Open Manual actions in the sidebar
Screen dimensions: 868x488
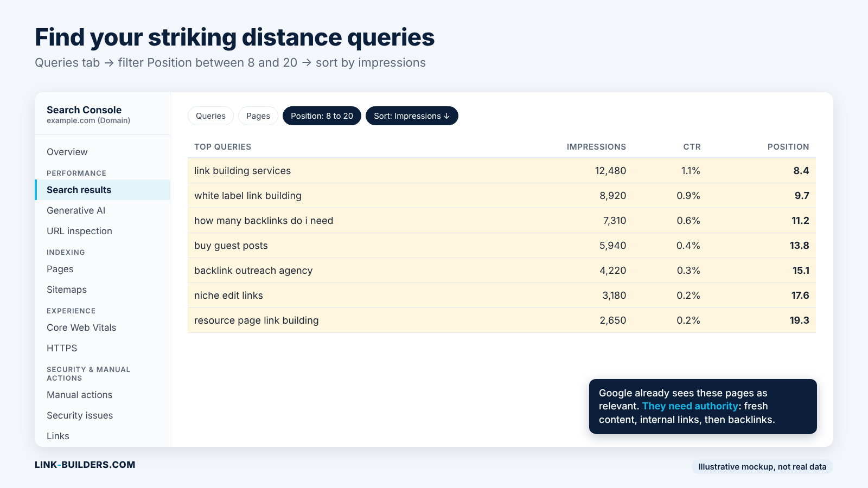pos(80,395)
